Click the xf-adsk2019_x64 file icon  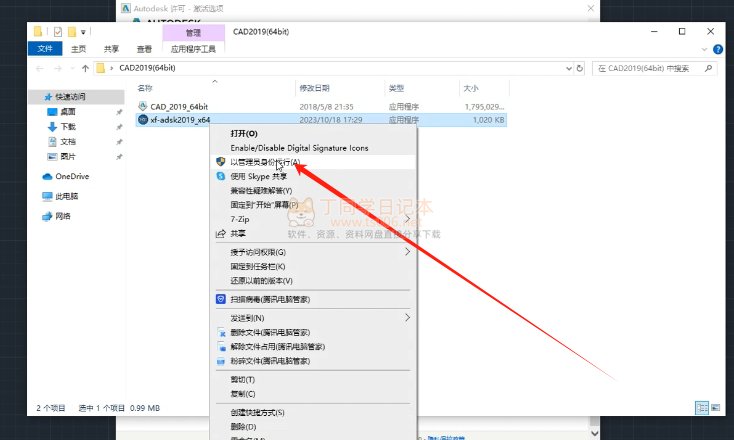[x=143, y=120]
